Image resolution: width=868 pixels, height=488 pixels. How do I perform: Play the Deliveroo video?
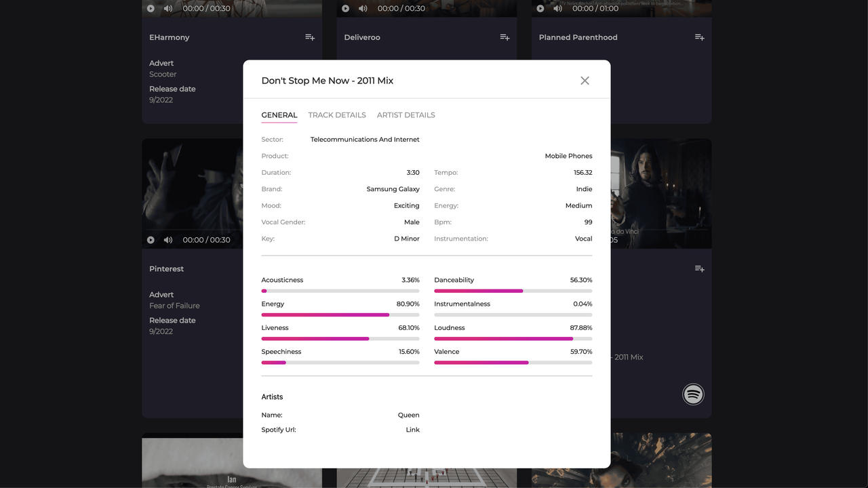click(x=345, y=9)
